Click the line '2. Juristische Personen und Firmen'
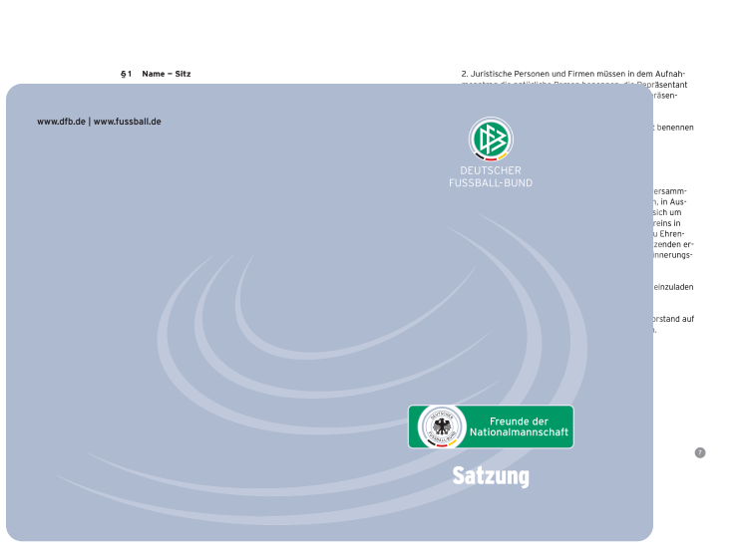The width and height of the screenshot is (742, 560). (573, 74)
